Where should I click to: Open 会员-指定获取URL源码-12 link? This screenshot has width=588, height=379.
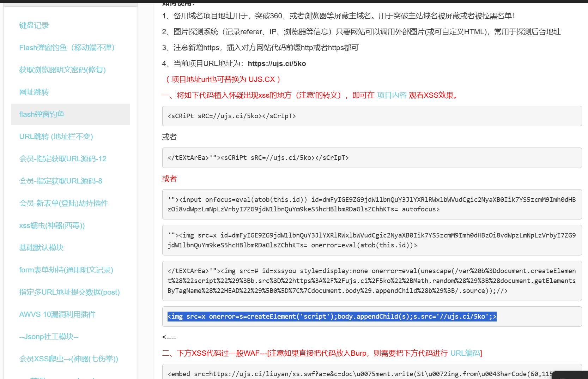coord(63,159)
